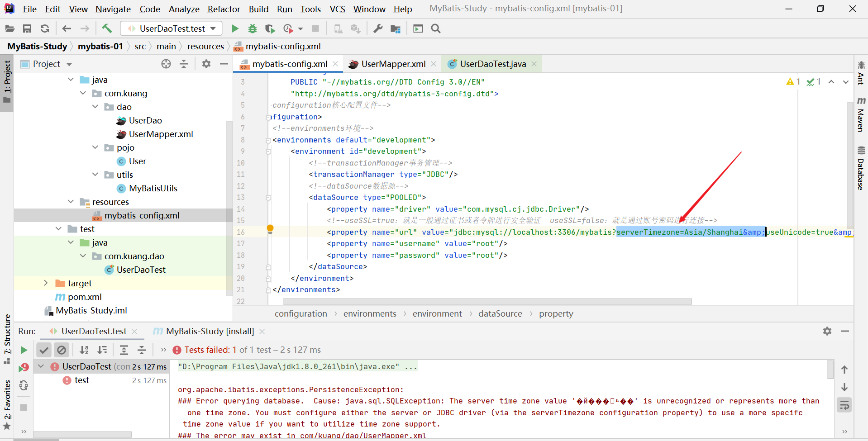Click the Save All toolbar icon
Viewport: 868px width, 441px height.
click(x=27, y=28)
